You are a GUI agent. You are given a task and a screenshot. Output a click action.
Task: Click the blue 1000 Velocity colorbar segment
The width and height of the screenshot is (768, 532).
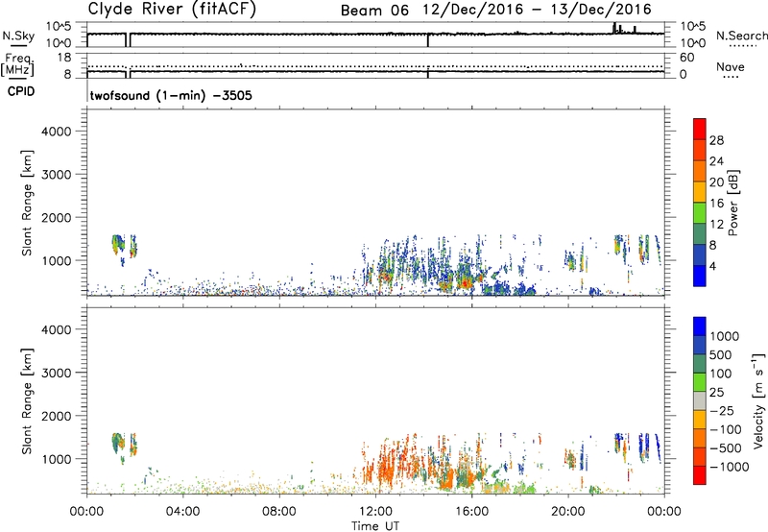pos(700,326)
